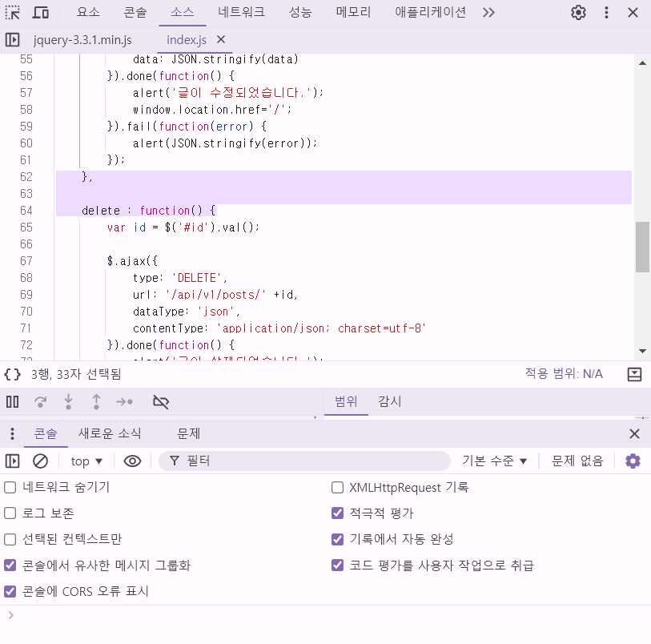The height and width of the screenshot is (644, 651).
Task: Check XMLHttpRequest 기록 checkbox
Action: click(338, 487)
